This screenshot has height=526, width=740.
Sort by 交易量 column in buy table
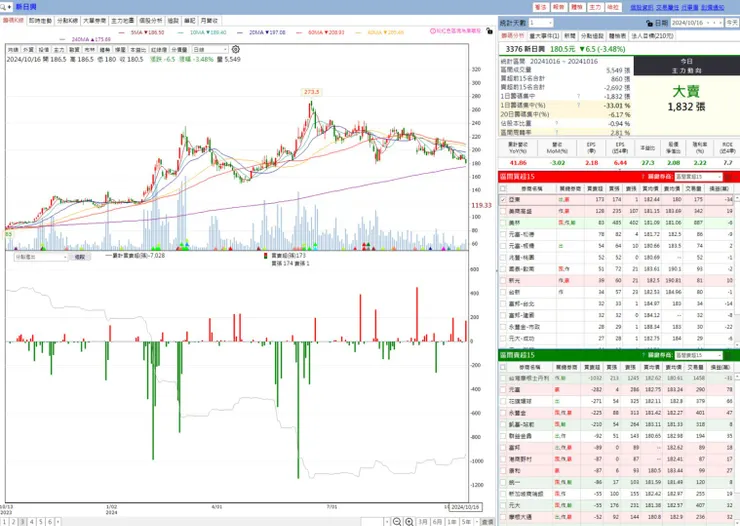(694, 188)
